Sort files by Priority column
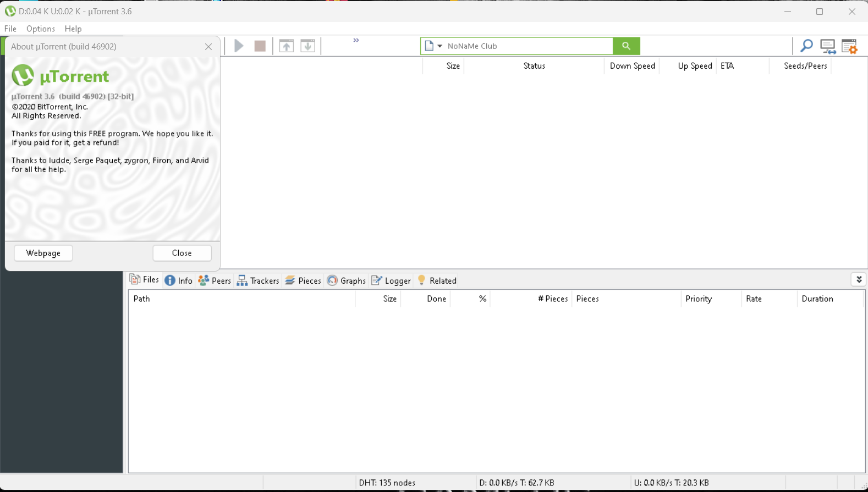 point(711,299)
